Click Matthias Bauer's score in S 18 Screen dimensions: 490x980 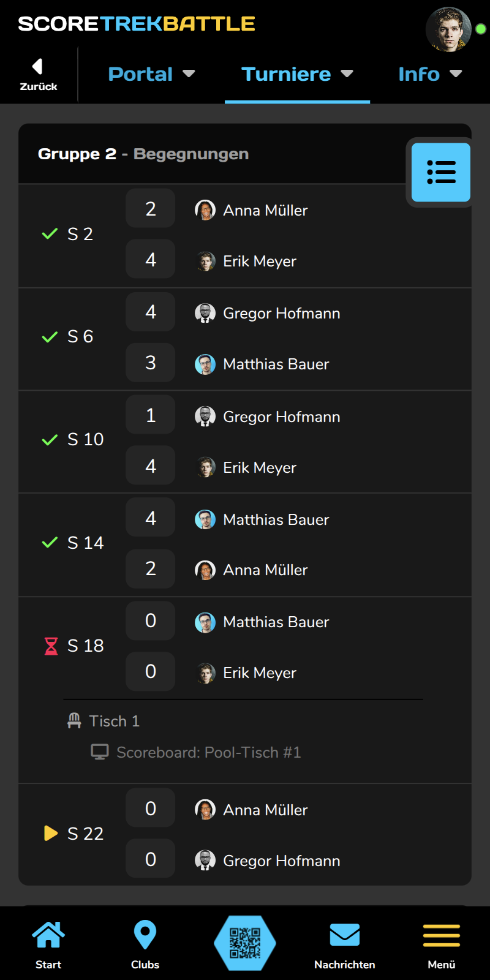click(x=151, y=621)
